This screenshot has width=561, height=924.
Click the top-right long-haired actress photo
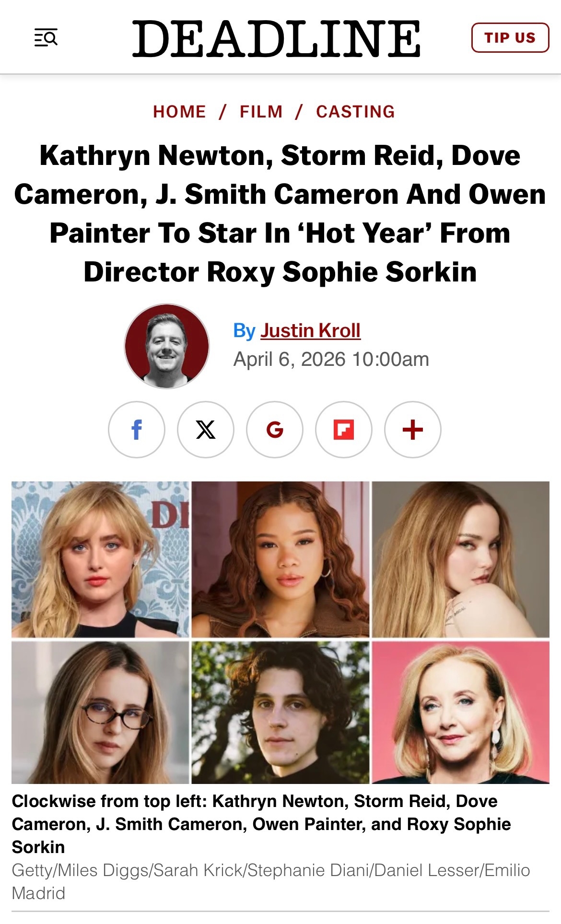tap(461, 559)
